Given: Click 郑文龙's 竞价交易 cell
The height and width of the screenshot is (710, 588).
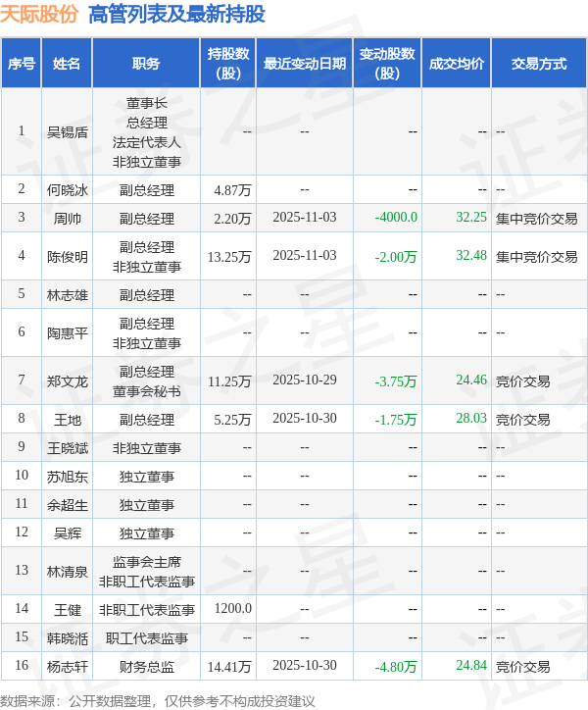Looking at the screenshot, I should [x=522, y=381].
